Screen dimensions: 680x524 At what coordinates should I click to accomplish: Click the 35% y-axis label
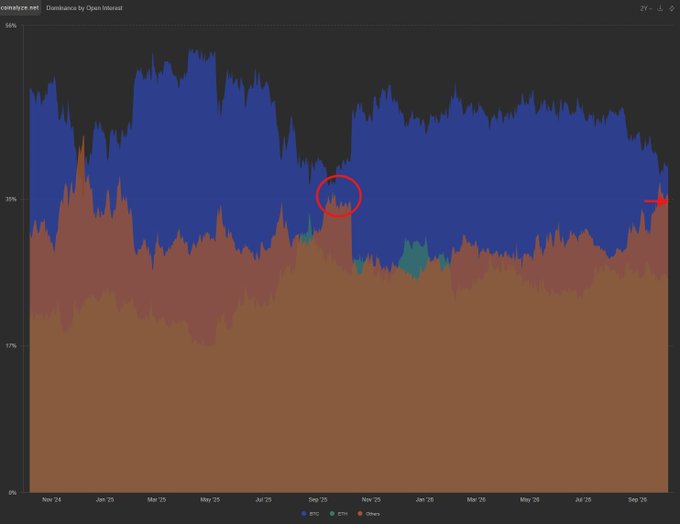pos(11,200)
